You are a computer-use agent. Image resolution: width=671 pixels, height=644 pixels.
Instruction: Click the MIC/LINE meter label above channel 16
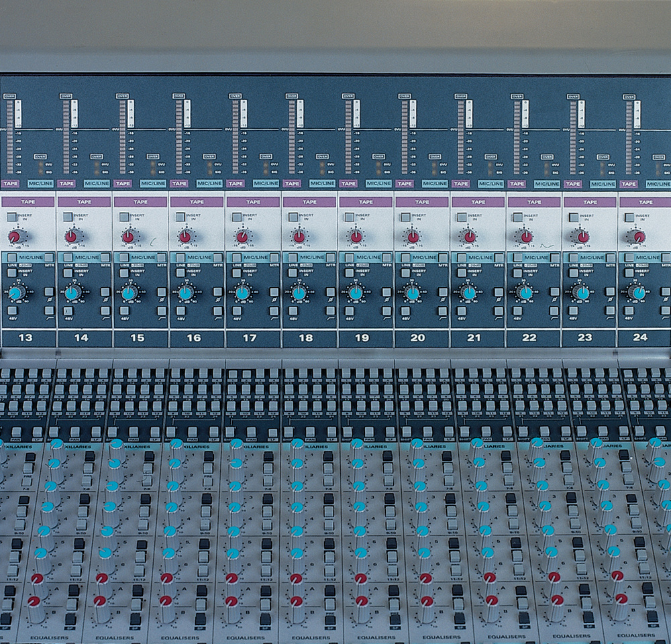coord(209,184)
